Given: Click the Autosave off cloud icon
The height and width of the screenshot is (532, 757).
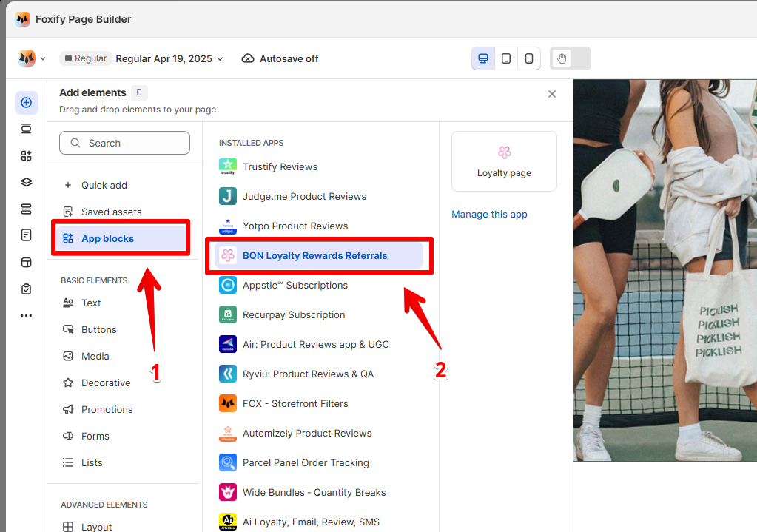Looking at the screenshot, I should 248,58.
